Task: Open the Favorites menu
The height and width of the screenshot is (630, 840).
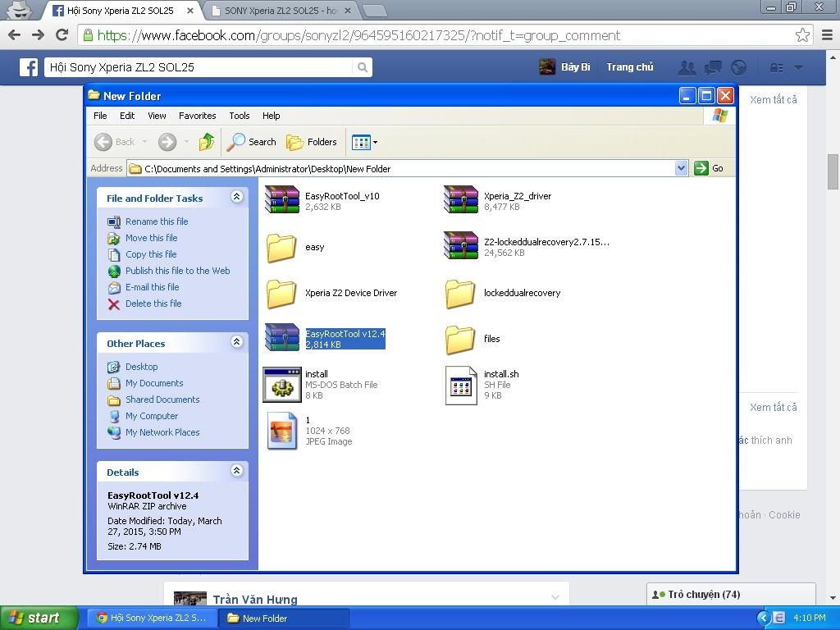Action: click(197, 116)
